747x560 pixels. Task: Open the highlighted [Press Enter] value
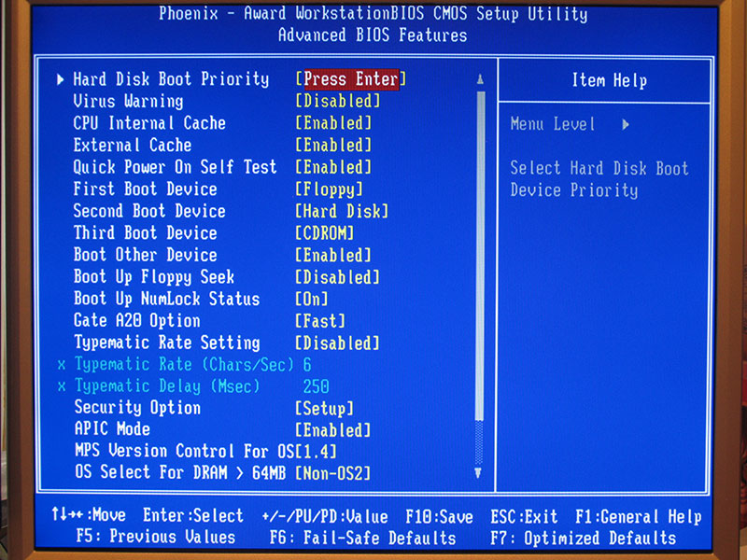(x=351, y=79)
